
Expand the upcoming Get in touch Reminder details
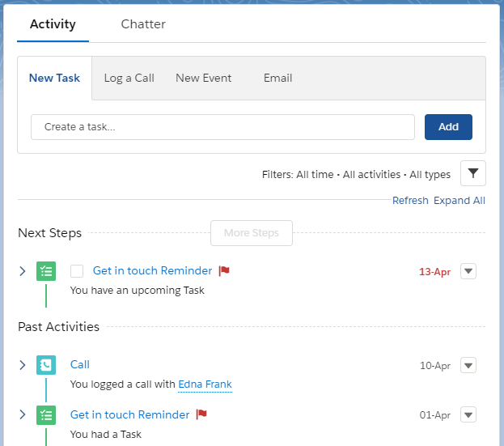[x=22, y=271]
